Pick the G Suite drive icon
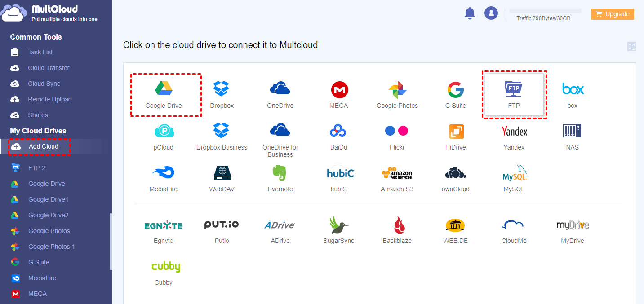The height and width of the screenshot is (304, 644). coord(455,90)
